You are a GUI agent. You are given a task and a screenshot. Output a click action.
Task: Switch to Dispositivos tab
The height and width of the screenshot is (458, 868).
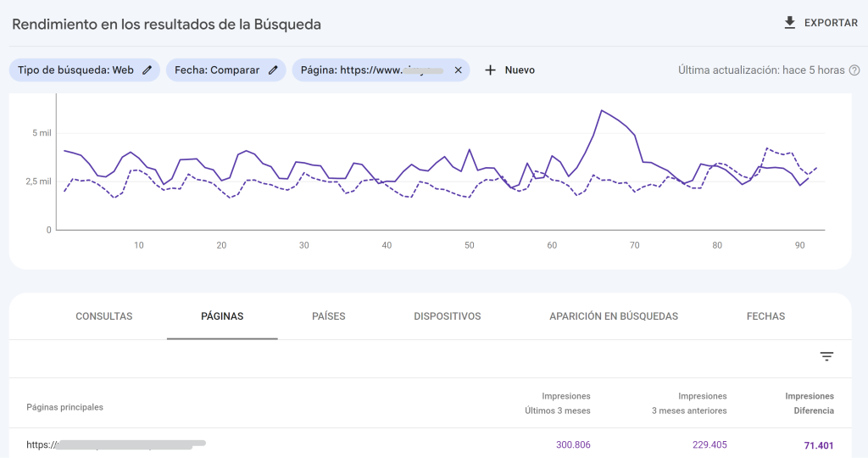pyautogui.click(x=447, y=316)
